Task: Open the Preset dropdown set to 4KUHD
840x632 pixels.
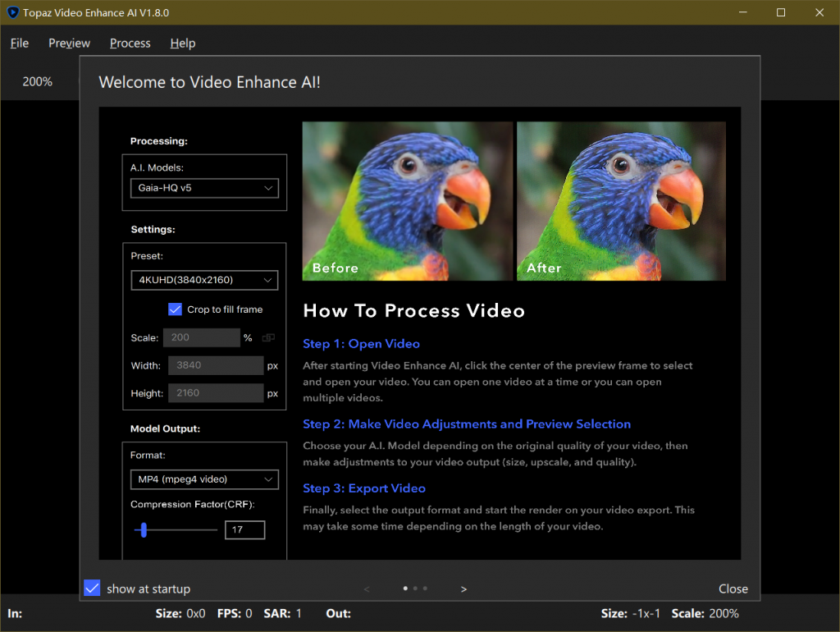Action: [x=204, y=280]
